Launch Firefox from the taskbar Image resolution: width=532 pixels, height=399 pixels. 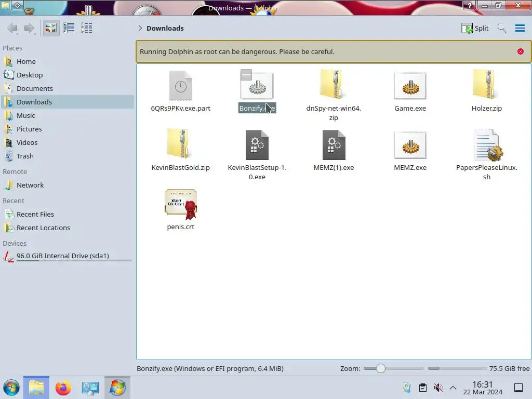(63, 388)
